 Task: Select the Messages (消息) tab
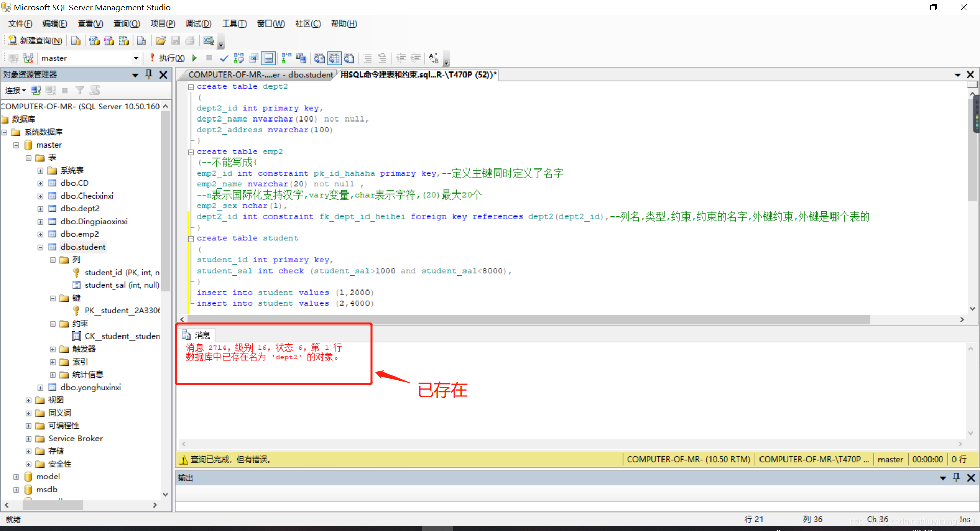click(197, 335)
